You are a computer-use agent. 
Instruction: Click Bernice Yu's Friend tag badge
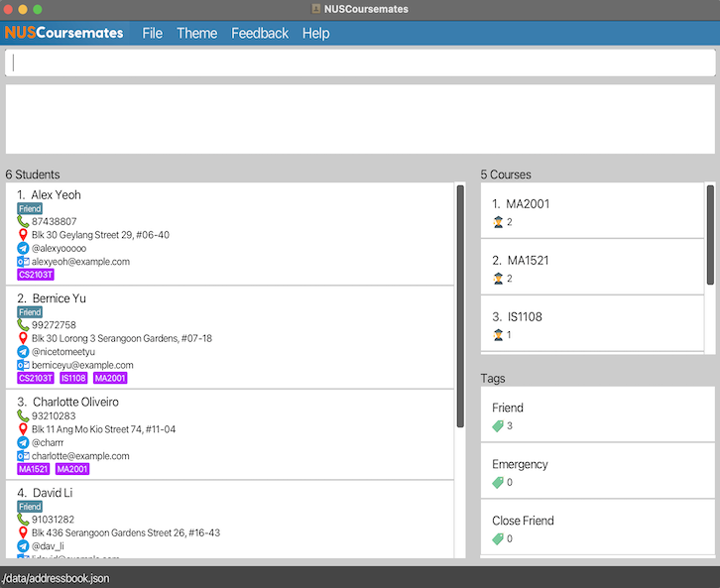pos(30,312)
